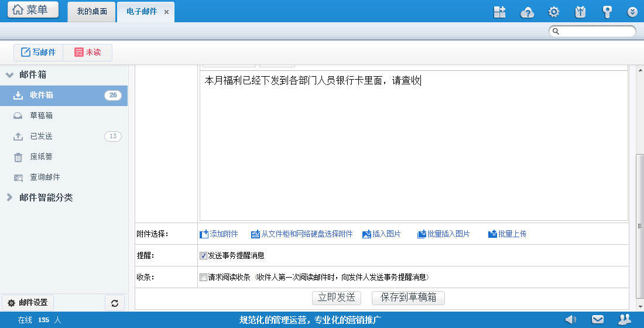Expand the 邮件智能分类 section
This screenshot has width=644, height=328.
[x=9, y=197]
